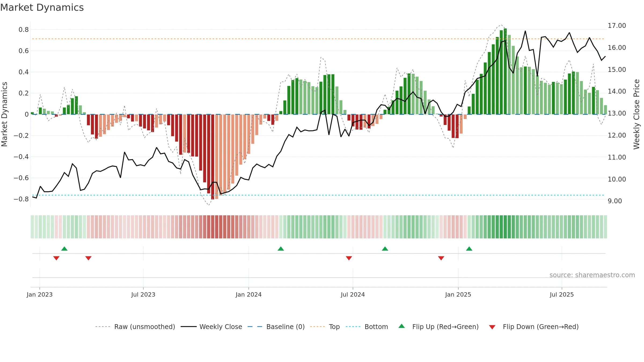Click the green flip-up triangle in early 2023
Screen dimensions: 644x362
(x=64, y=249)
